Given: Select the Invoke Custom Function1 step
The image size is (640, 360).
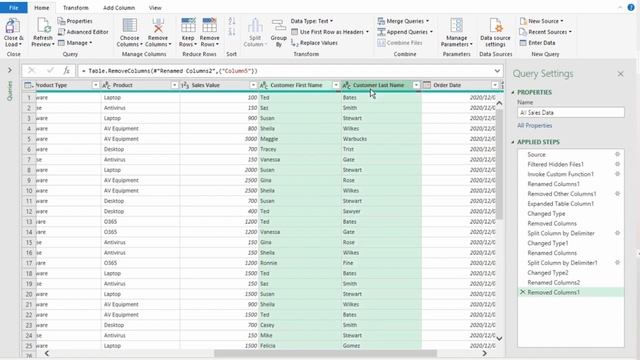Looking at the screenshot, I should point(560,174).
